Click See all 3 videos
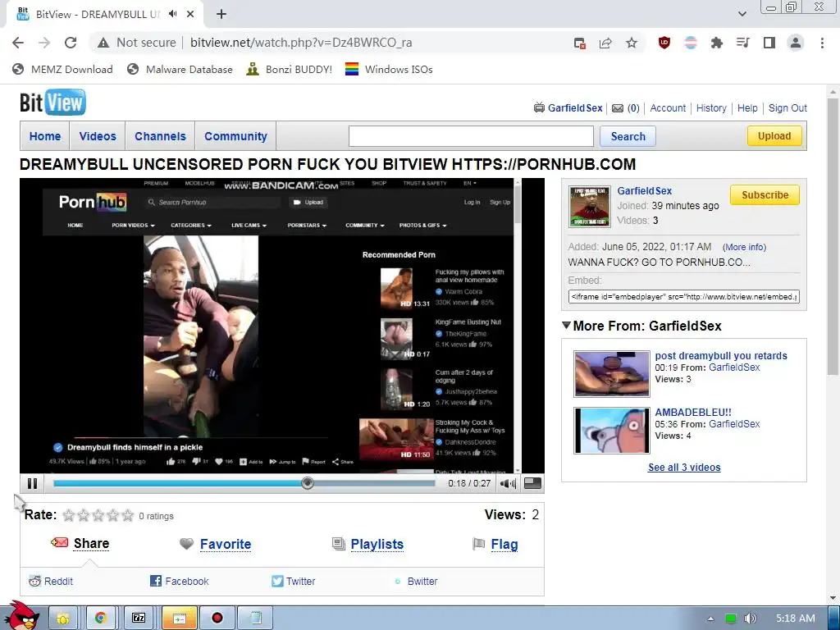Viewport: 840px width, 630px height. (x=684, y=467)
